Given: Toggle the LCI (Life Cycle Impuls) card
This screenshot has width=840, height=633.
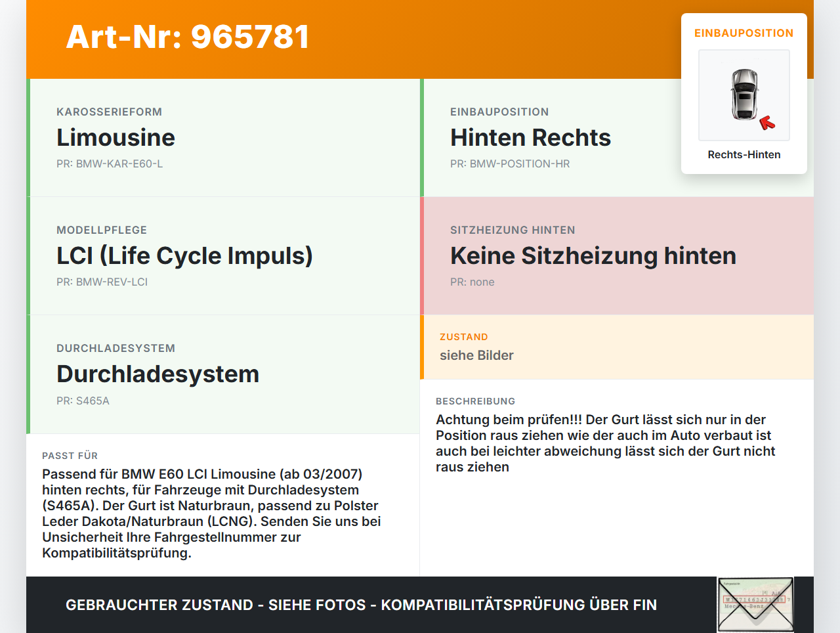Looking at the screenshot, I should [x=184, y=255].
